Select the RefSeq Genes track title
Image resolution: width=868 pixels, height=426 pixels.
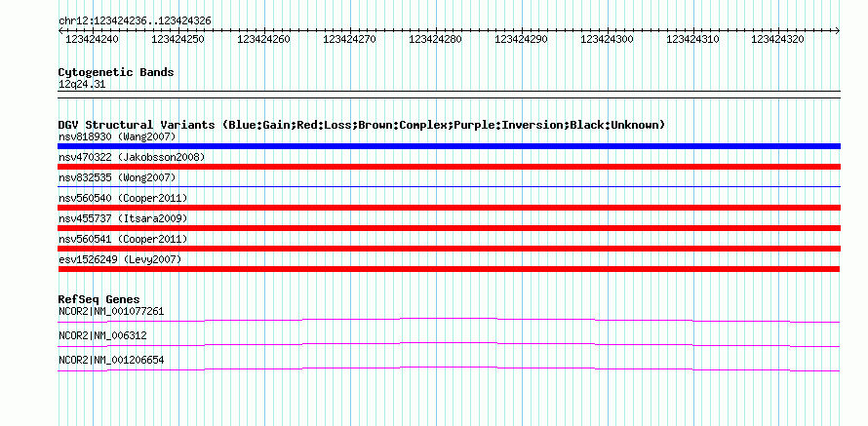(99, 300)
